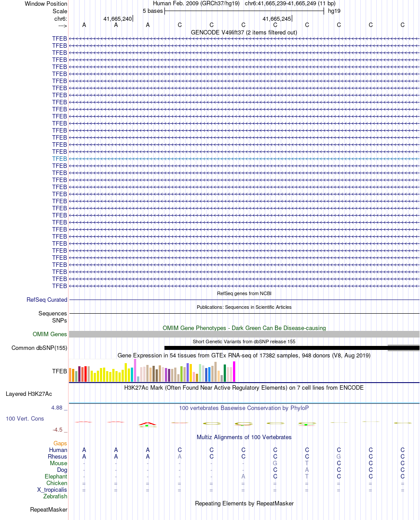Click the gray T in the Mouse row
Screen dimensions: 420x520
[307, 463]
